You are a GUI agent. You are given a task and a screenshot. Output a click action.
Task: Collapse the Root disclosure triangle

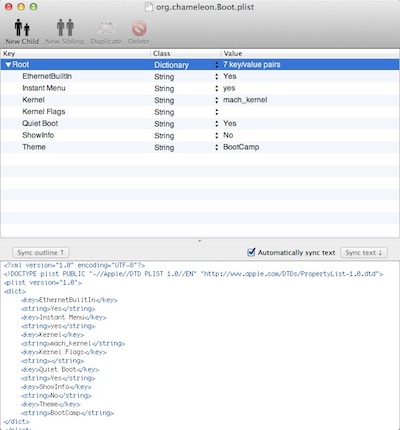coord(8,65)
